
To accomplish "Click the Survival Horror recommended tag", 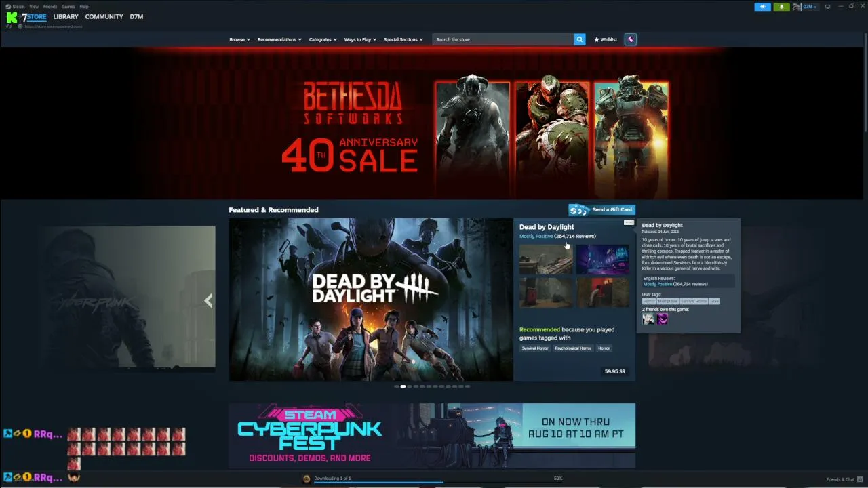I will tap(535, 348).
